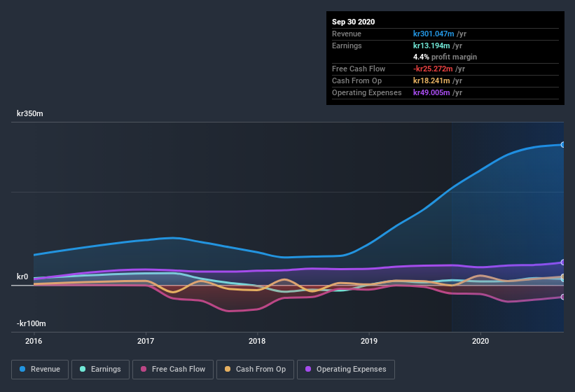Image resolution: width=575 pixels, height=392 pixels.
Task: Click the 2019 x-axis label
Action: click(369, 341)
